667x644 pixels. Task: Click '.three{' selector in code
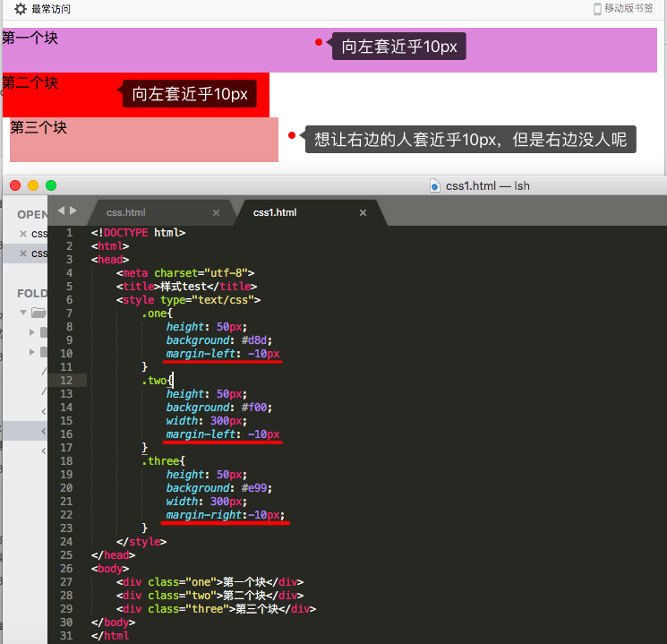click(164, 461)
